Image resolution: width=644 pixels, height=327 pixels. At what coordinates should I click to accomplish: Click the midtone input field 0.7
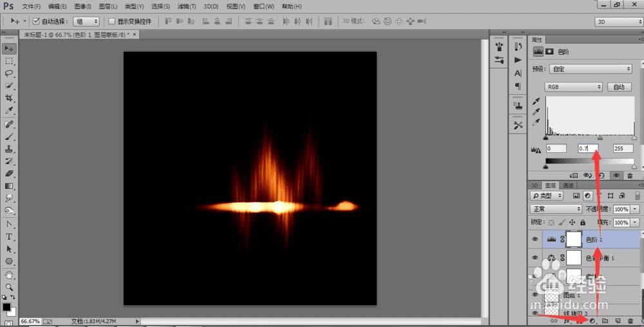tap(588, 148)
